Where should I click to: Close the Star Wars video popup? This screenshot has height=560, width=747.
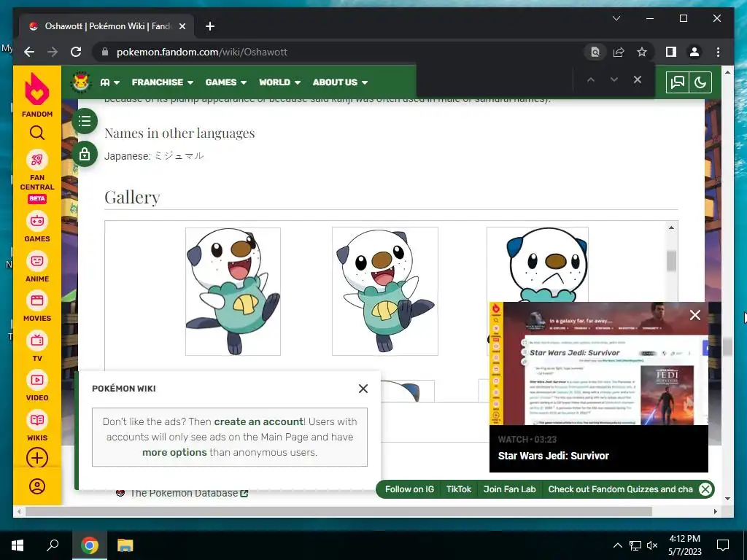coord(695,315)
